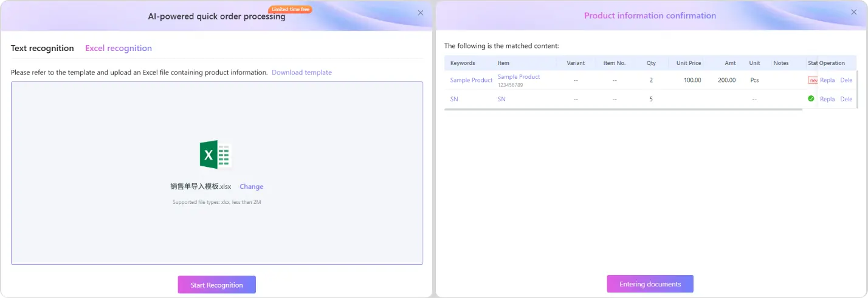Click the SN keyword link

pos(454,99)
